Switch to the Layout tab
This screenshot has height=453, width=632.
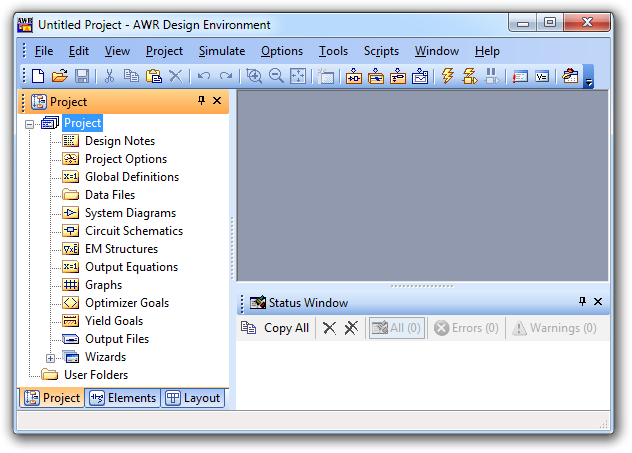click(193, 398)
